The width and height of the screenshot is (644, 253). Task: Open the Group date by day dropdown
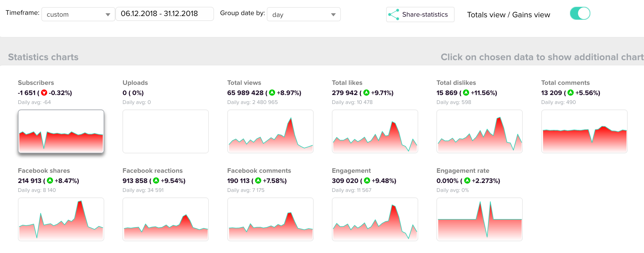pos(304,15)
